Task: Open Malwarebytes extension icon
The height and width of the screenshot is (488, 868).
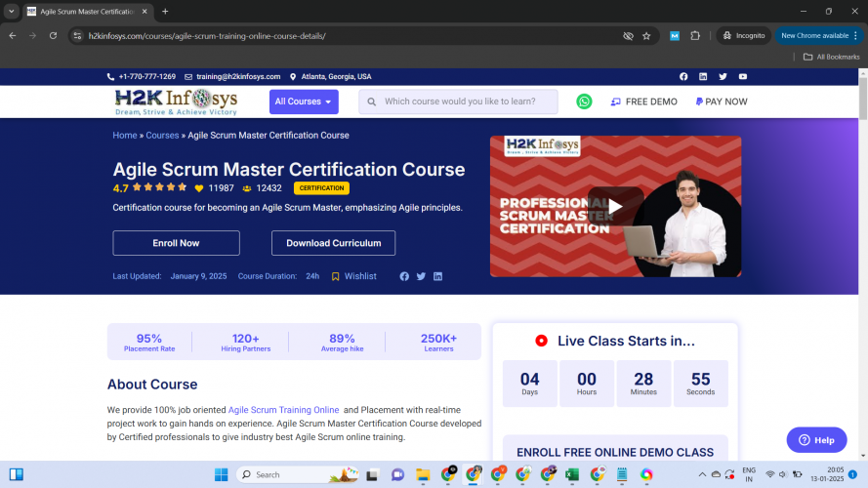Action: pos(675,35)
